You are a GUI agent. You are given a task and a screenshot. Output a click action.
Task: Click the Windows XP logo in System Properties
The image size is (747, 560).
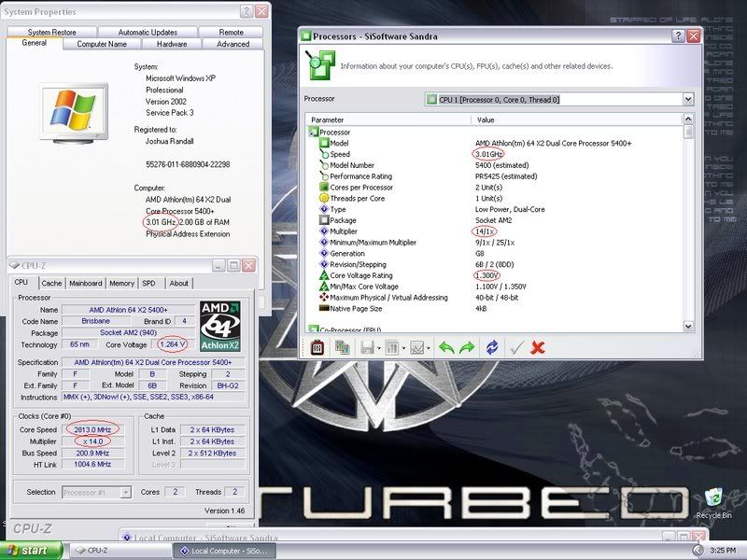[74, 113]
